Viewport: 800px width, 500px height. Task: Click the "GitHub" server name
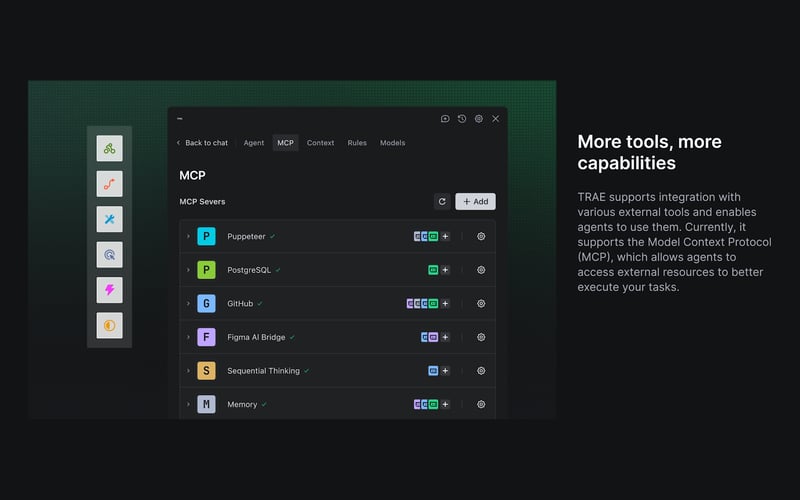coord(240,304)
